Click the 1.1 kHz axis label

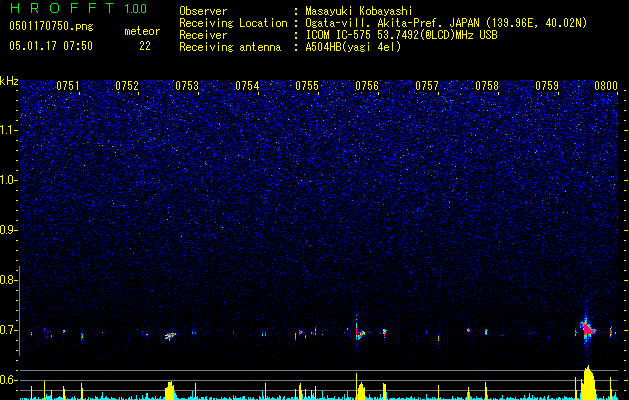[8, 130]
